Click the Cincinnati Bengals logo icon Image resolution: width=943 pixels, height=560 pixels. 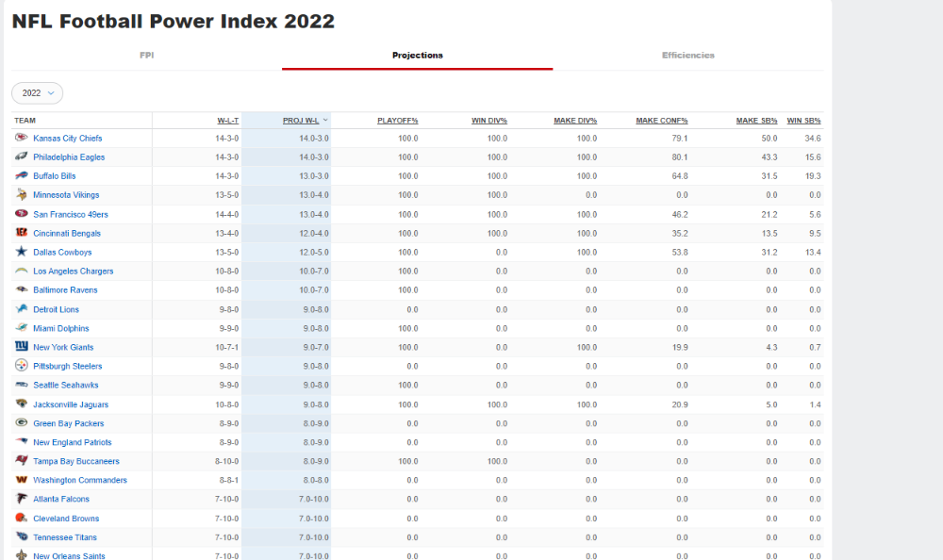click(22, 233)
